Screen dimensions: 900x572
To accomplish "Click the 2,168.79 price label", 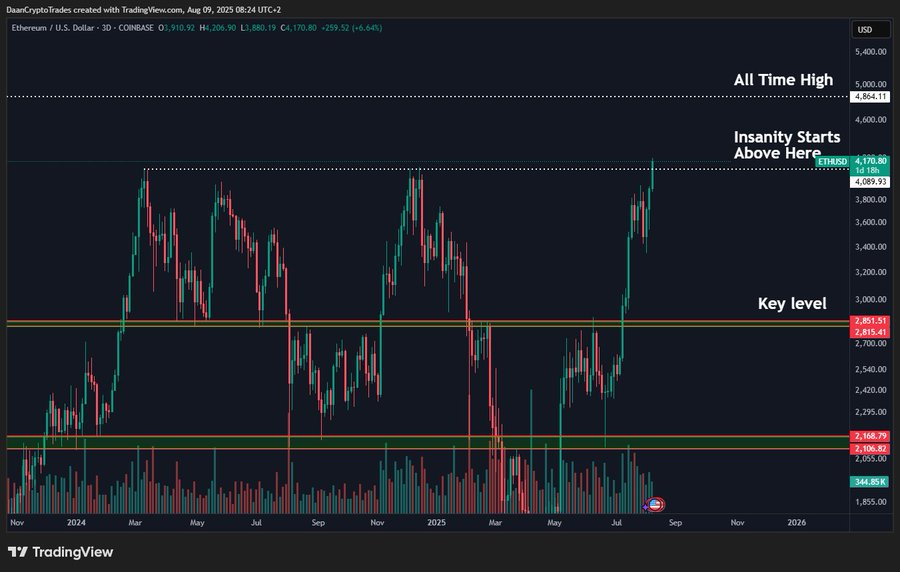I will pos(870,436).
